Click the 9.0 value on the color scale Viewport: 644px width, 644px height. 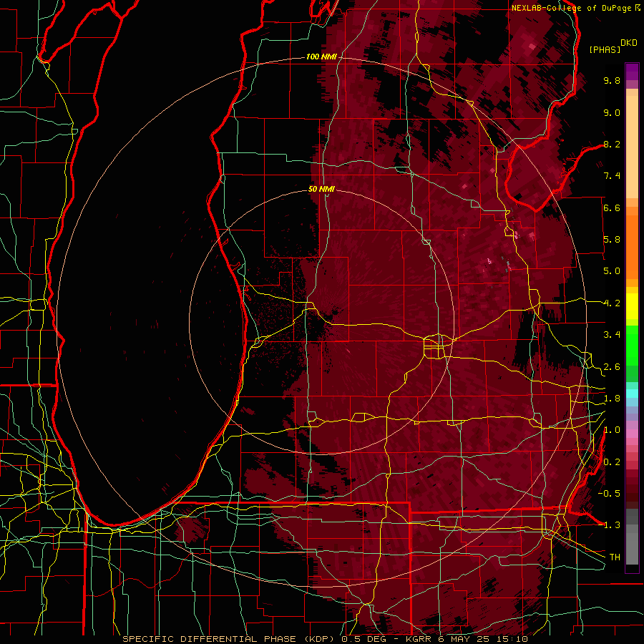[612, 112]
